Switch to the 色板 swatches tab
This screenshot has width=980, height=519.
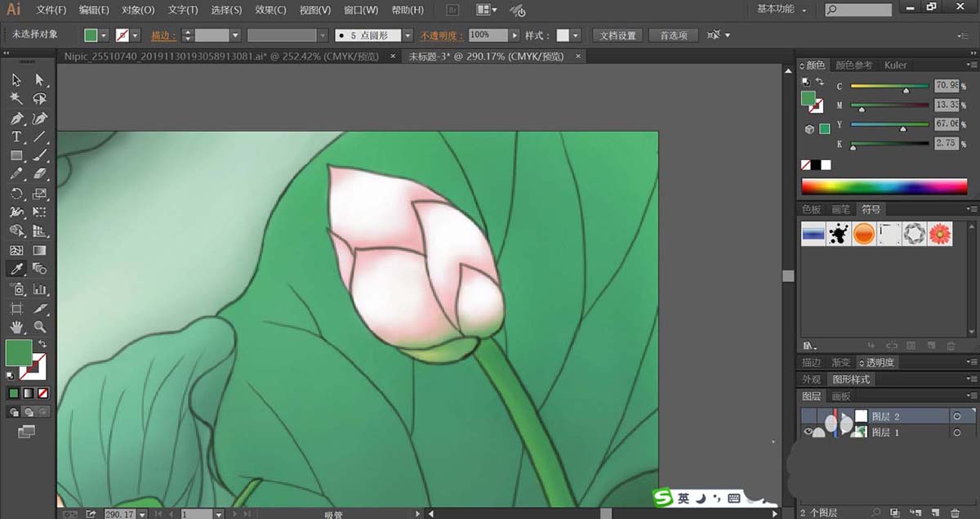point(811,209)
